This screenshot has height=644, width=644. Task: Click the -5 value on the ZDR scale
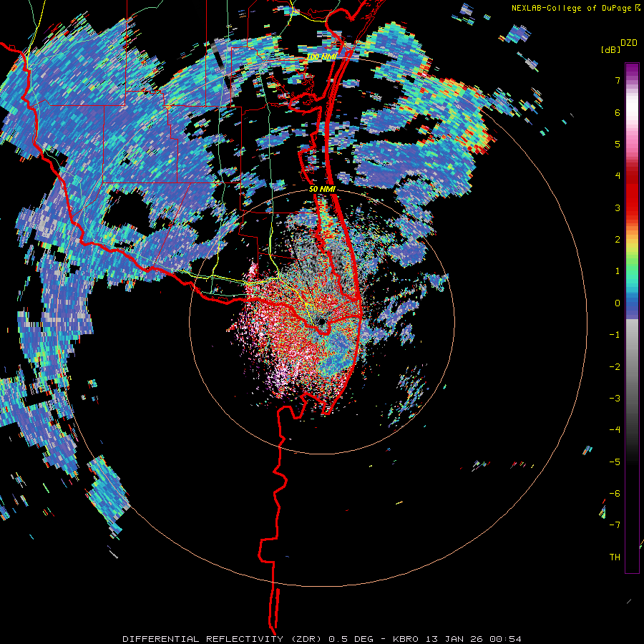615,462
